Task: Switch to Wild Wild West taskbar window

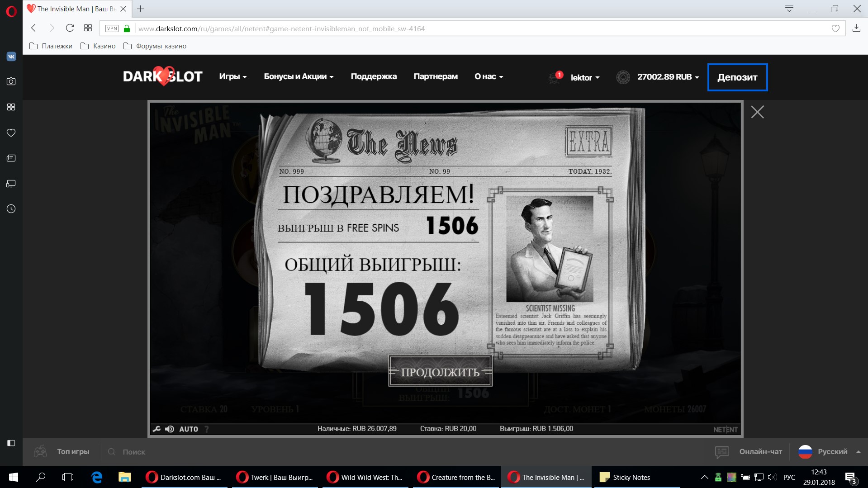Action: coord(365,477)
